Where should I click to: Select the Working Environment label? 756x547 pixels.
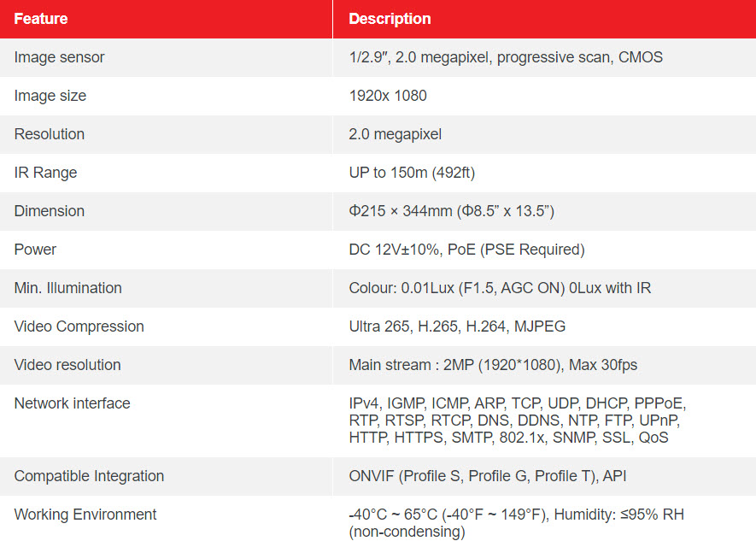[x=85, y=515]
